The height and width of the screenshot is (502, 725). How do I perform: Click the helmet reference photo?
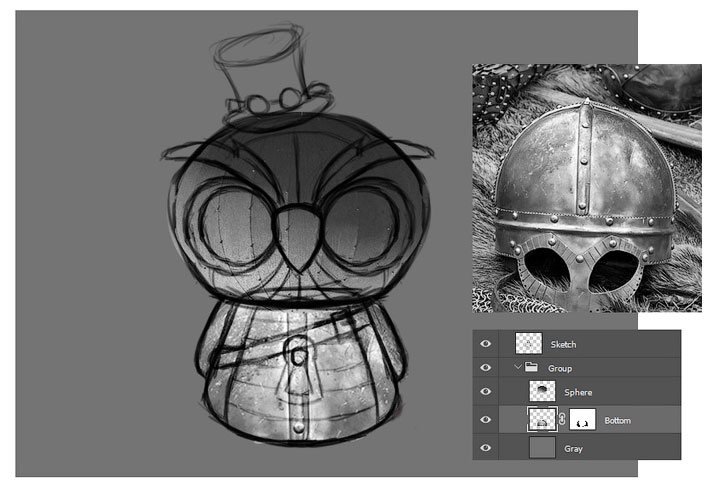pyautogui.click(x=587, y=188)
